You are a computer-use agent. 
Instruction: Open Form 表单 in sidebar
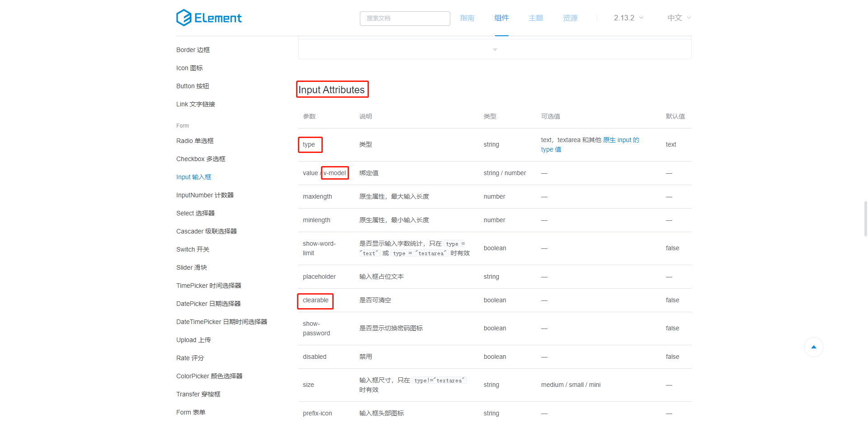tap(191, 412)
